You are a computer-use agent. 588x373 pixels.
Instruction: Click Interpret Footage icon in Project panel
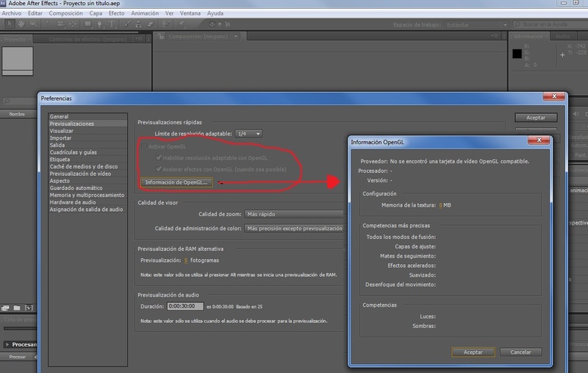tap(5, 308)
